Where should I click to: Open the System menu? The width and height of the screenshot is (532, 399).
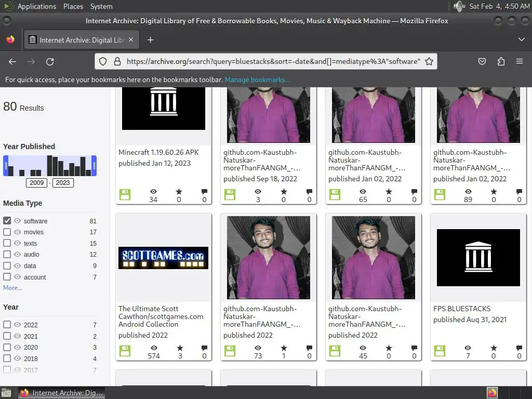(x=101, y=6)
